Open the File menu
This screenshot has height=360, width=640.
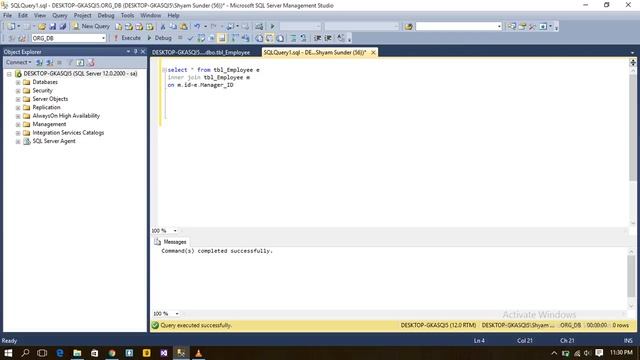[7, 15]
